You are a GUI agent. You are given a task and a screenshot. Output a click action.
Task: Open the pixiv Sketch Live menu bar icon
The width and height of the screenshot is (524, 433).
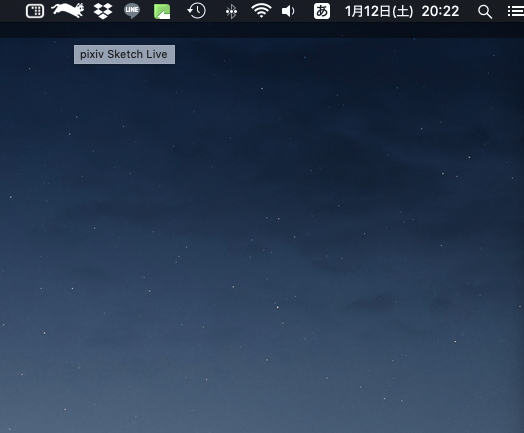[x=35, y=11]
